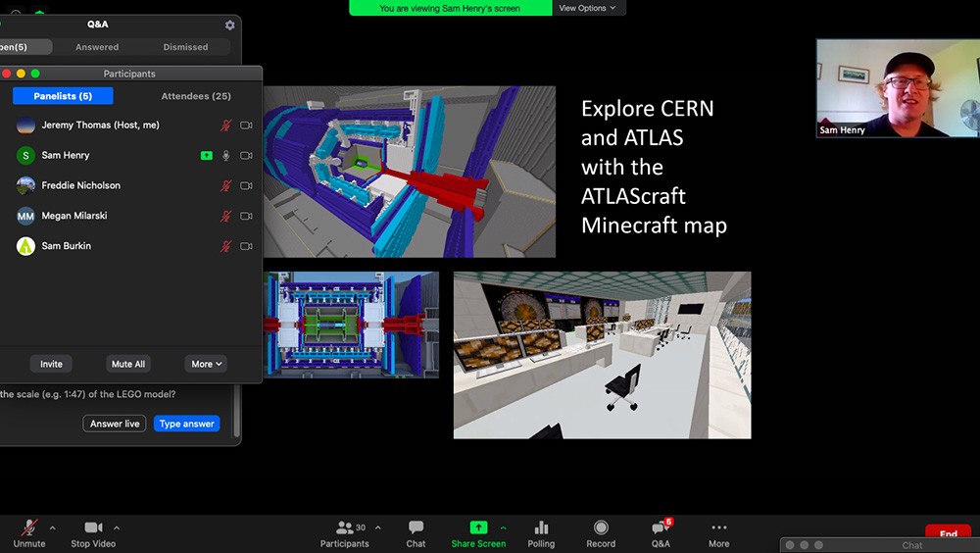Open More dropdown in Participants panel

(206, 364)
